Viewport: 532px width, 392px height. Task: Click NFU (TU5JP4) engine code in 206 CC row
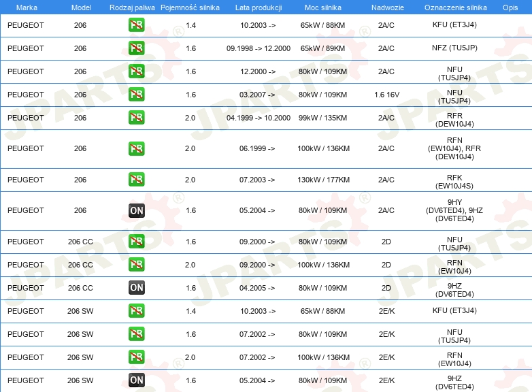(454, 244)
